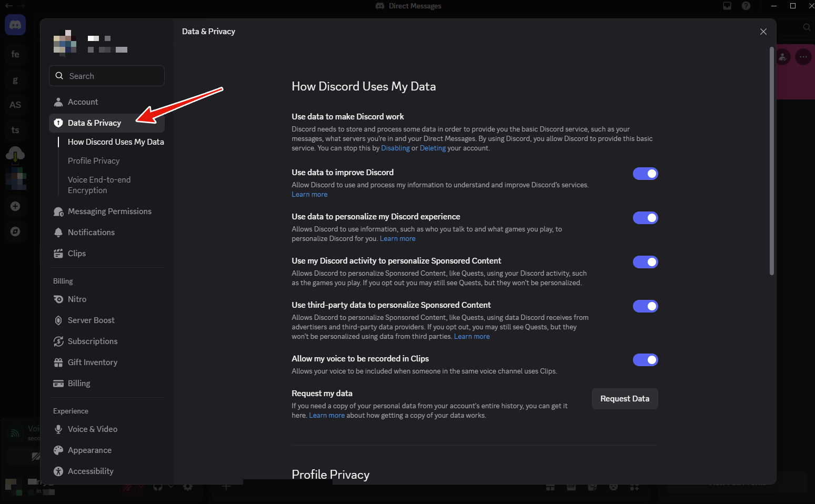Click the Disabling account link
815x504 pixels.
(395, 148)
